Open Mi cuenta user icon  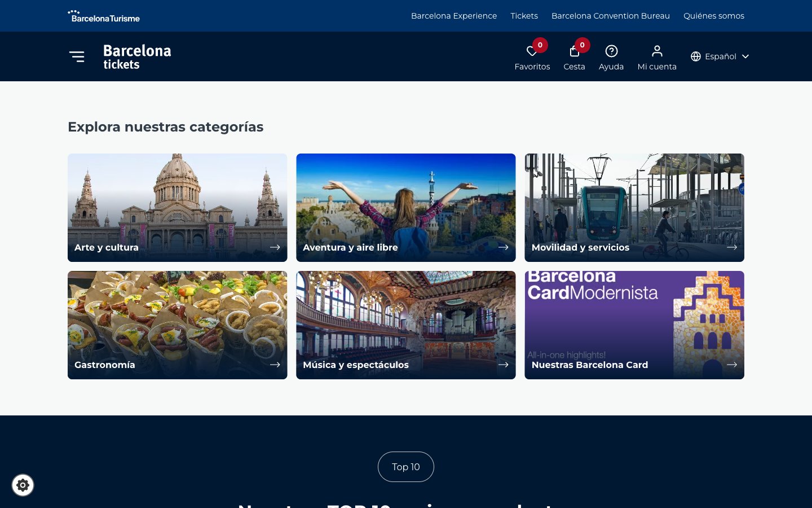point(657,51)
